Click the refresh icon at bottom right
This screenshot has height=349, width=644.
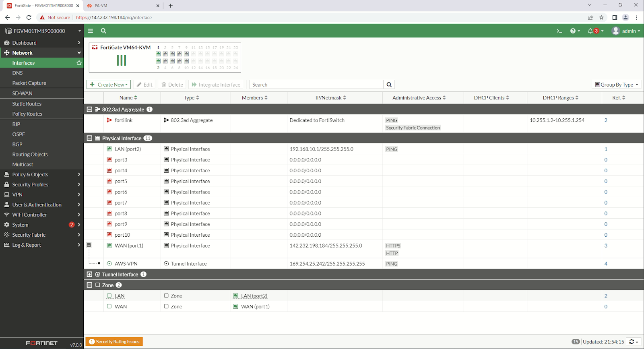(x=632, y=342)
